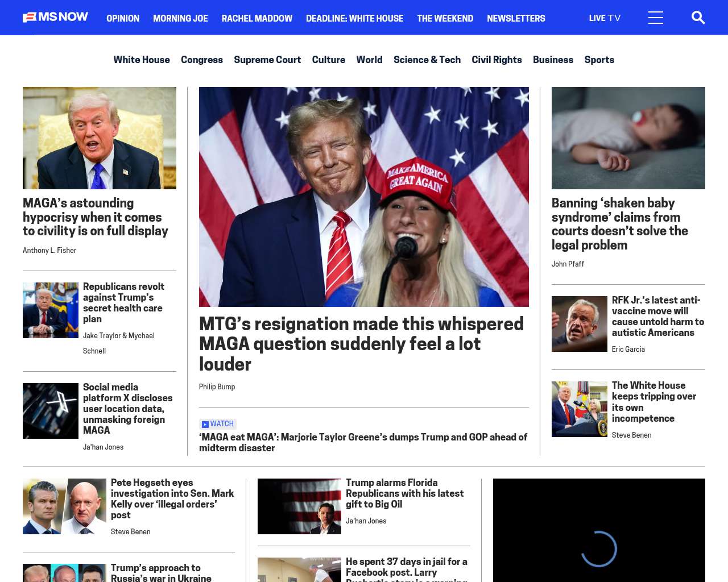This screenshot has width=728, height=582.
Task: Open X logo article thumbnail
Action: click(x=51, y=411)
